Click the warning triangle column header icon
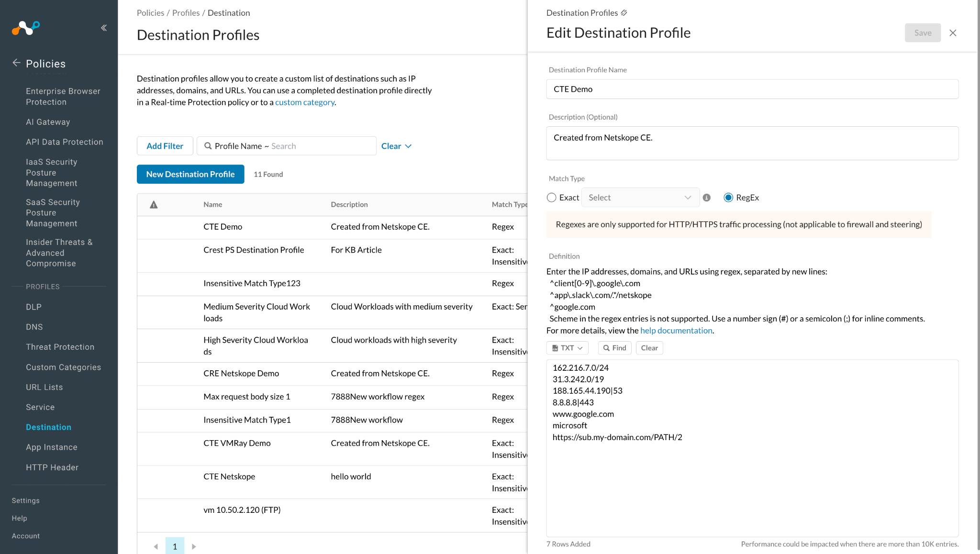This screenshot has width=980, height=554. [154, 205]
